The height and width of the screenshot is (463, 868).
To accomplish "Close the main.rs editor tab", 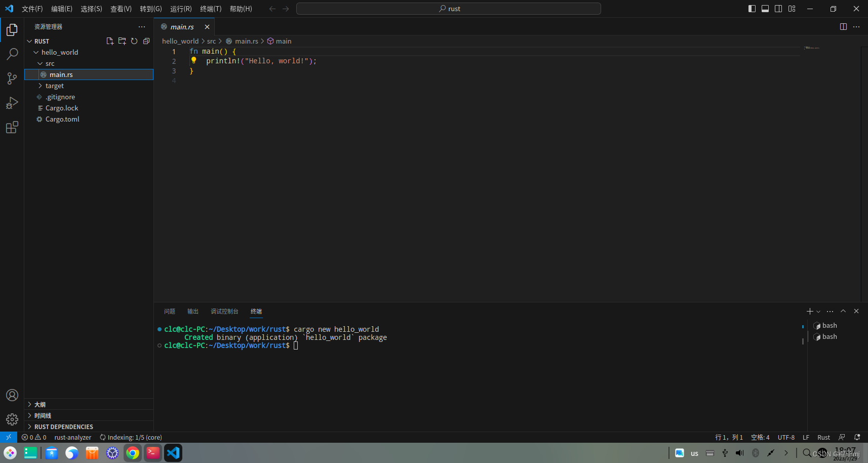I will click(x=207, y=27).
